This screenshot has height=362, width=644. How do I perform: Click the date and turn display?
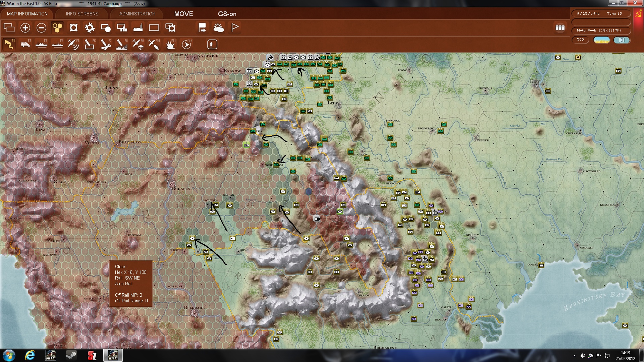pyautogui.click(x=601, y=14)
